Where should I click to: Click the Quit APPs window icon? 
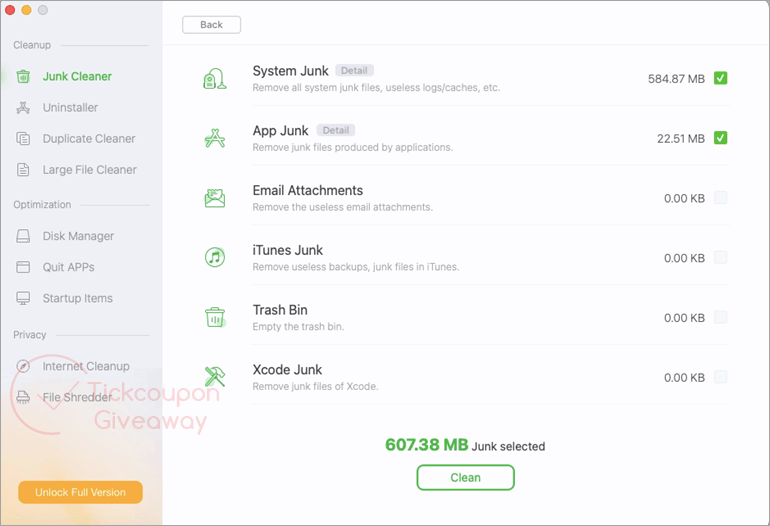[23, 267]
